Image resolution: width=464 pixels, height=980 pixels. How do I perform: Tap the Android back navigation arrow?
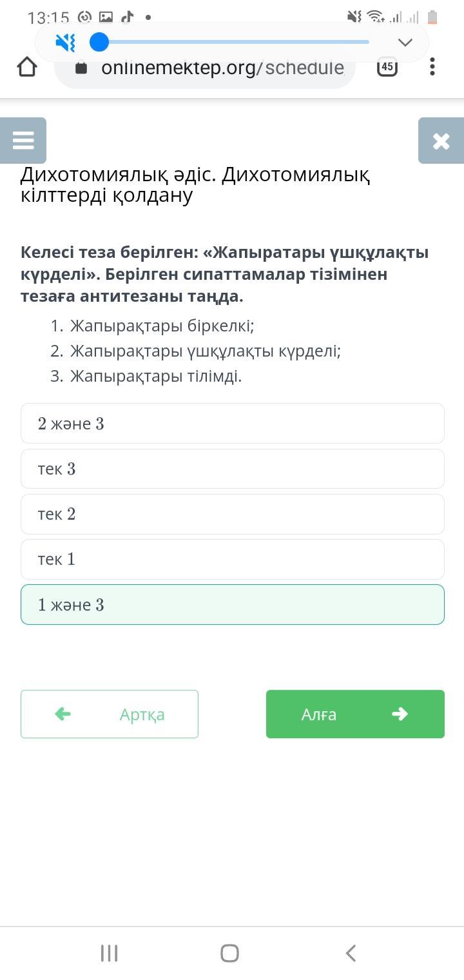tap(351, 953)
